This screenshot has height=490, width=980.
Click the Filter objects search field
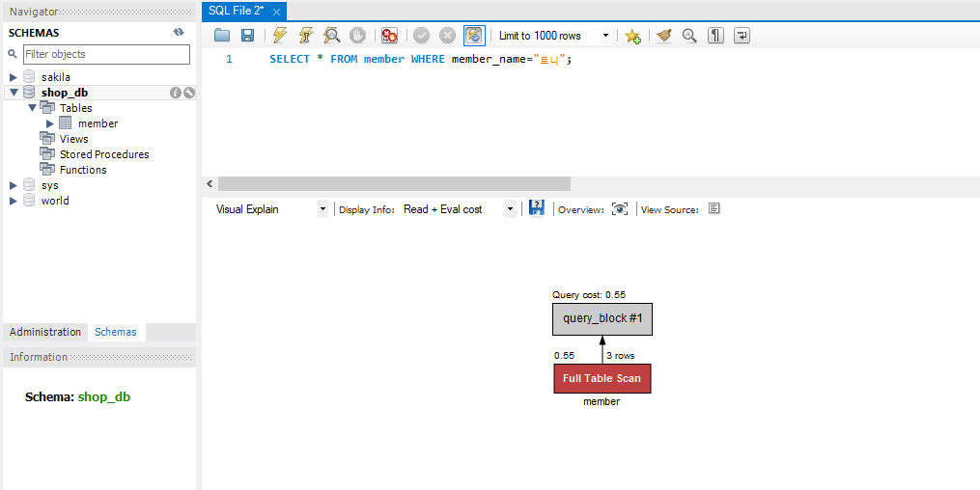[106, 54]
